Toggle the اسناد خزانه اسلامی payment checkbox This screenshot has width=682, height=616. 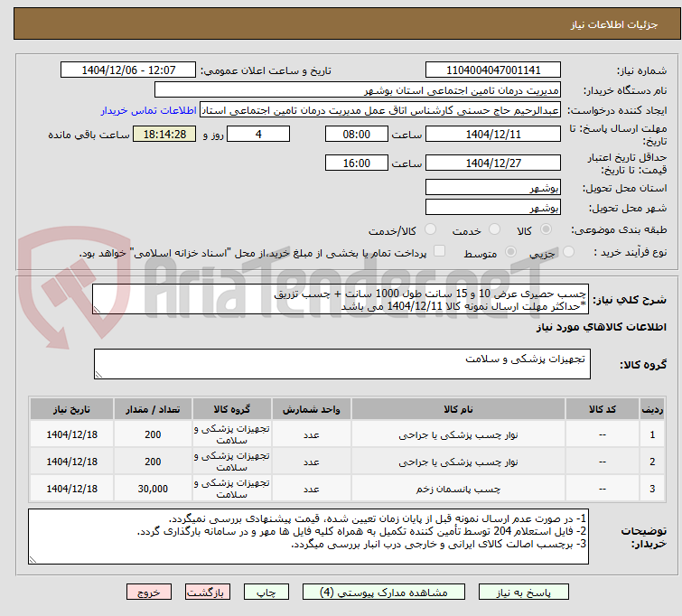point(440,250)
